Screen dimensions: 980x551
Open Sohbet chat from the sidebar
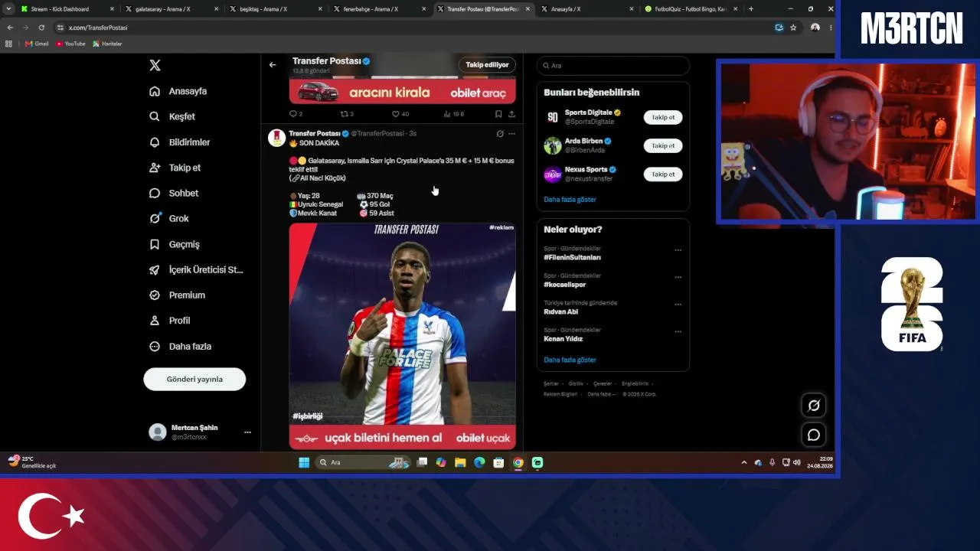tap(174, 193)
